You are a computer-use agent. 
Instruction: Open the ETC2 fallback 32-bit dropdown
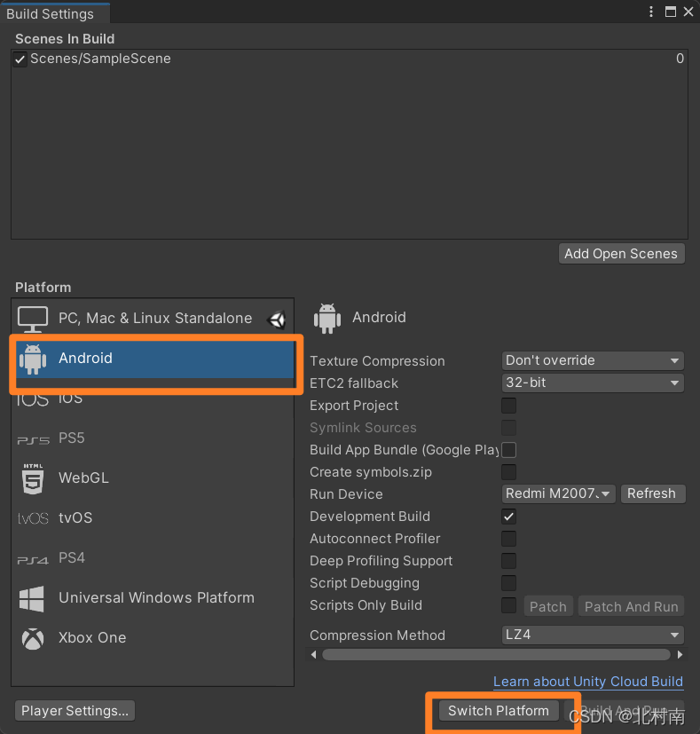coord(593,383)
